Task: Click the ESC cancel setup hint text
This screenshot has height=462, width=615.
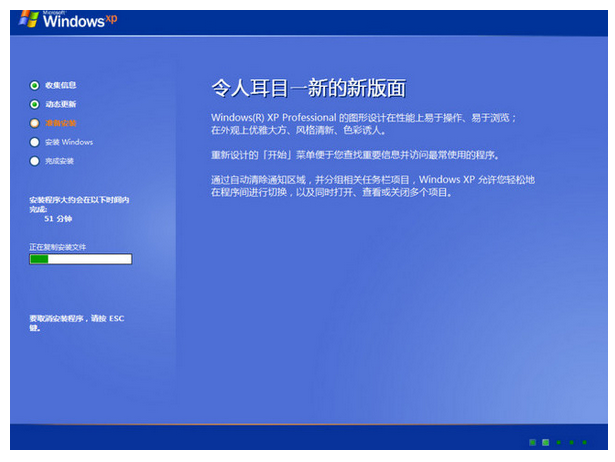Action: point(76,323)
